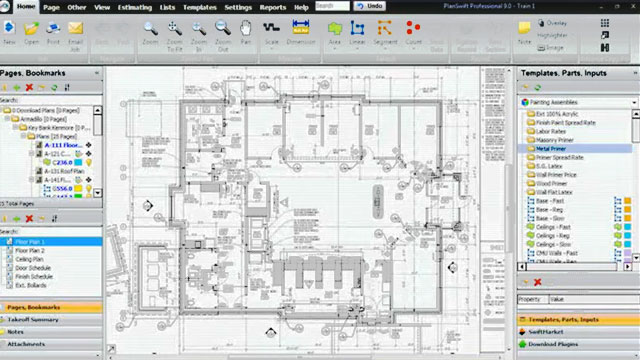Start a Segment takeoff
This screenshot has height=360, width=640.
tap(385, 32)
